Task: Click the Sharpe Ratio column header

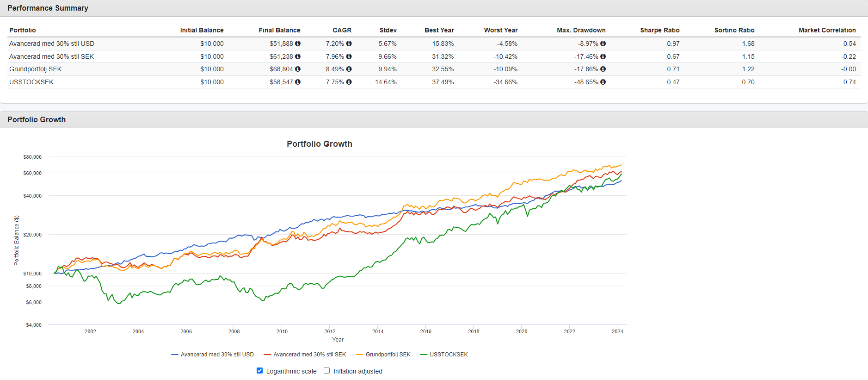Action: [x=659, y=30]
